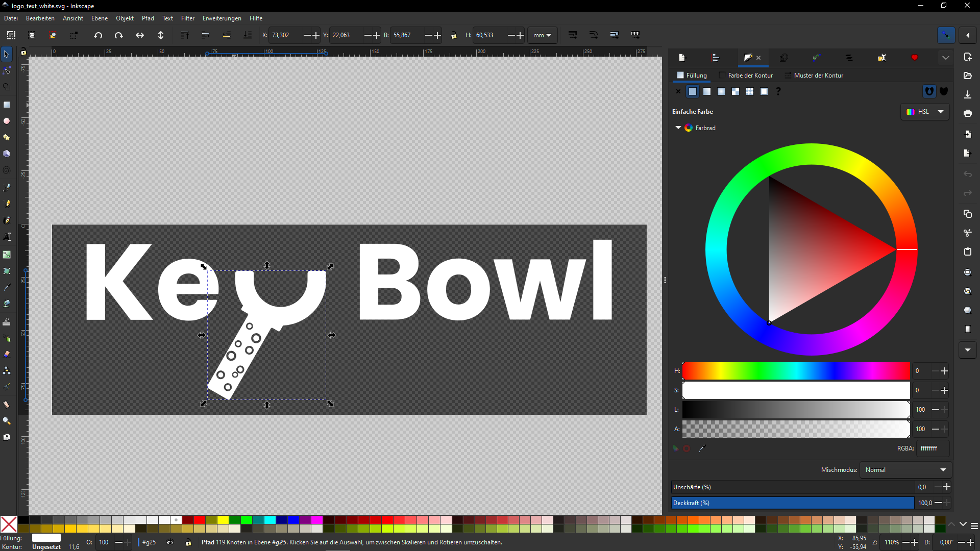
Task: Click the horizontal flip icon
Action: click(139, 35)
